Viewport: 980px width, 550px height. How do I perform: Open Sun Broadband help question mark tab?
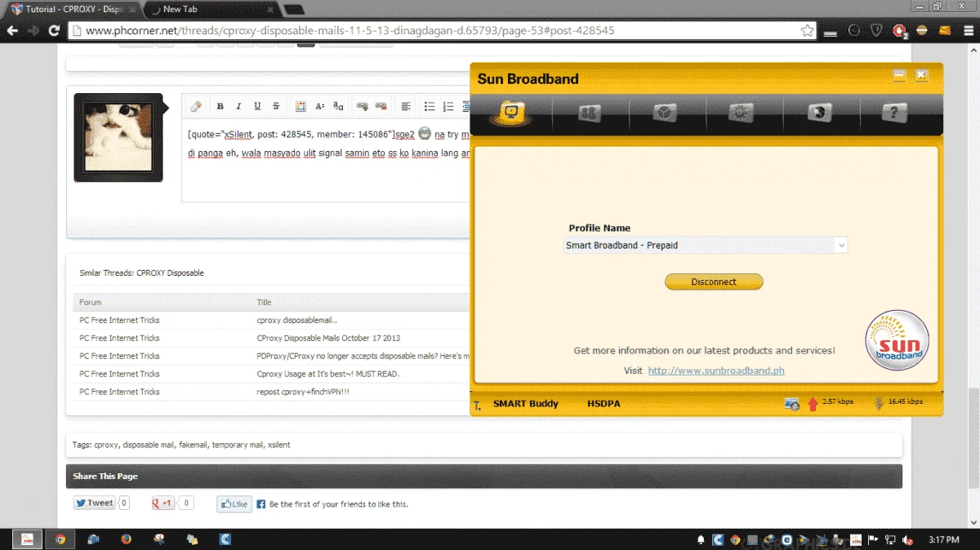point(895,113)
